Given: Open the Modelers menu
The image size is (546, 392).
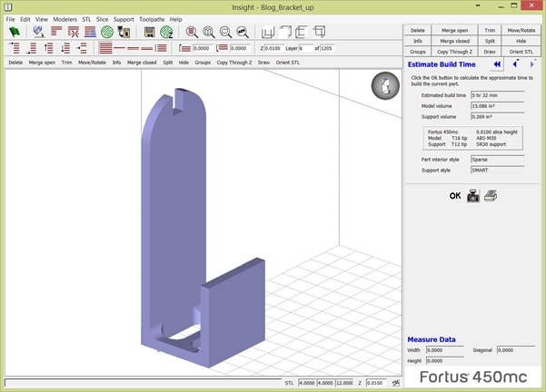Looking at the screenshot, I should pos(65,19).
